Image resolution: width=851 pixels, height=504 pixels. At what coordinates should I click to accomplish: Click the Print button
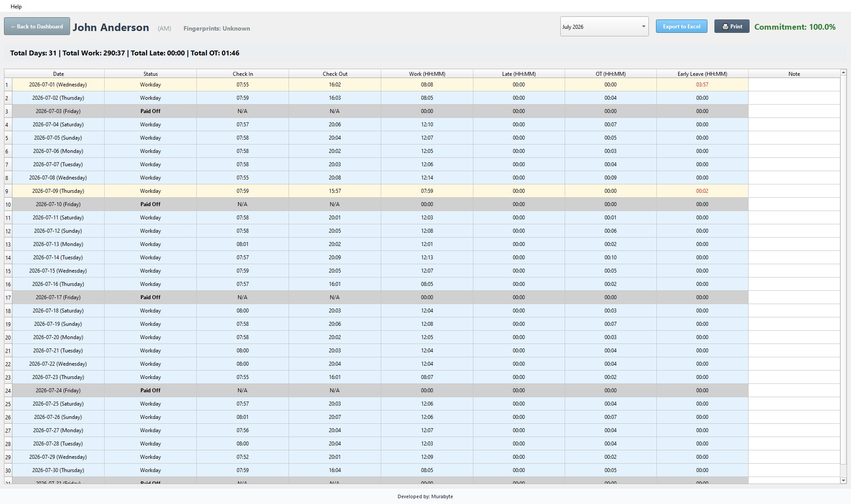[732, 26]
